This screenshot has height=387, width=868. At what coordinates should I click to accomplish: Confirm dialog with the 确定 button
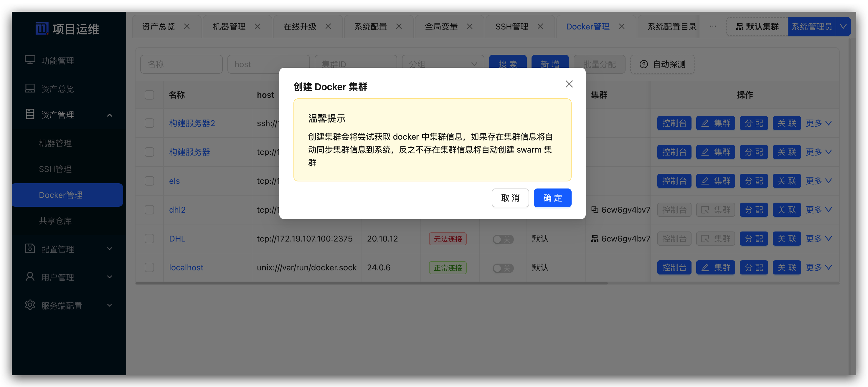[552, 198]
